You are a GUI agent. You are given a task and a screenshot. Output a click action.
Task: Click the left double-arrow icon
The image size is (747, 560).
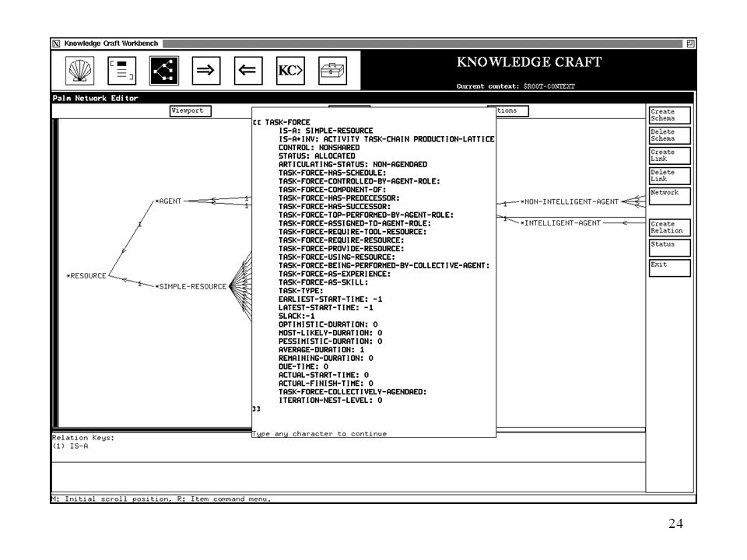247,71
